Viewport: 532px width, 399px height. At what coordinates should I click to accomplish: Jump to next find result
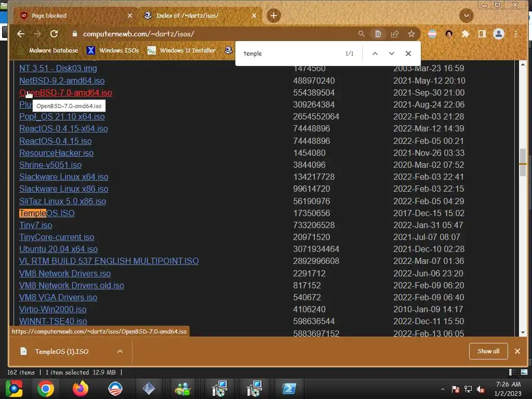point(392,54)
